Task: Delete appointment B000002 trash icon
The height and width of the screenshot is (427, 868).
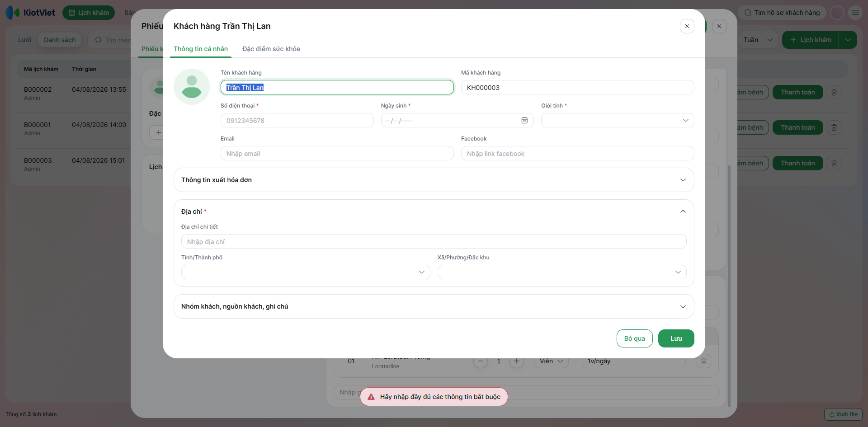Action: (x=834, y=92)
